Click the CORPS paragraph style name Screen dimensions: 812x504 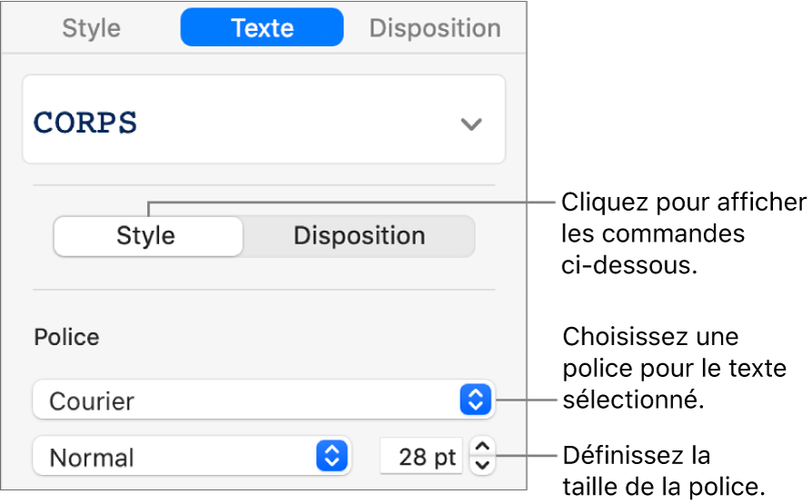coord(86,124)
